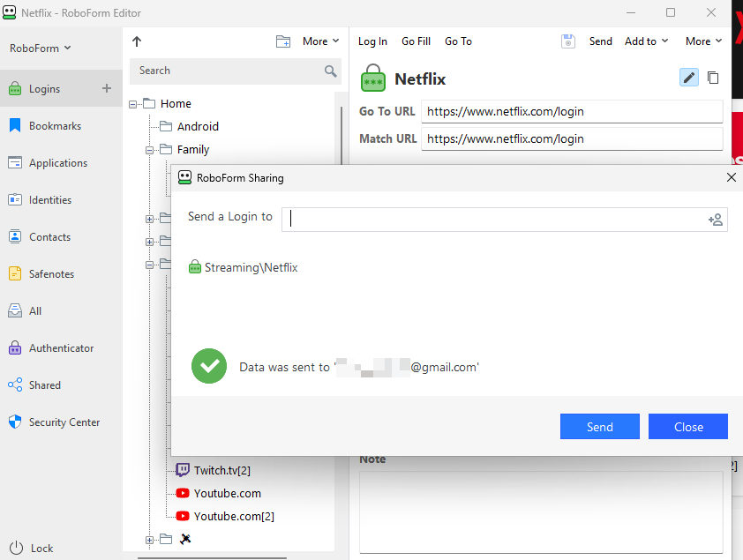Click the Go Fill toolbar item
This screenshot has height=560, width=743.
pyautogui.click(x=416, y=41)
